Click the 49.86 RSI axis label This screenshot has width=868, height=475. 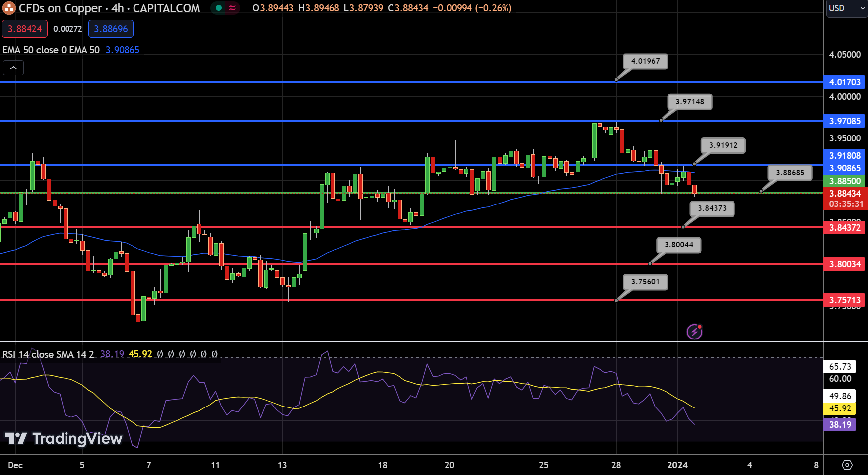840,396
